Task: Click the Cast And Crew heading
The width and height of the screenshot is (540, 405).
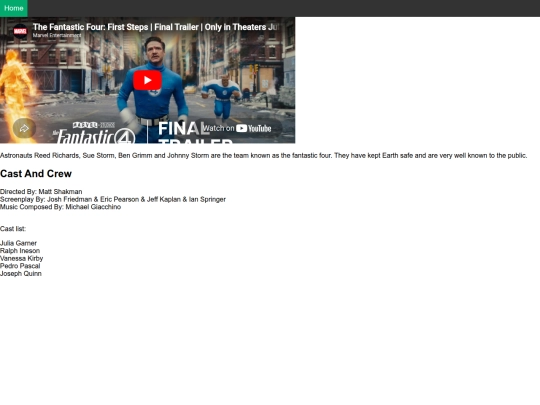Action: pos(36,174)
